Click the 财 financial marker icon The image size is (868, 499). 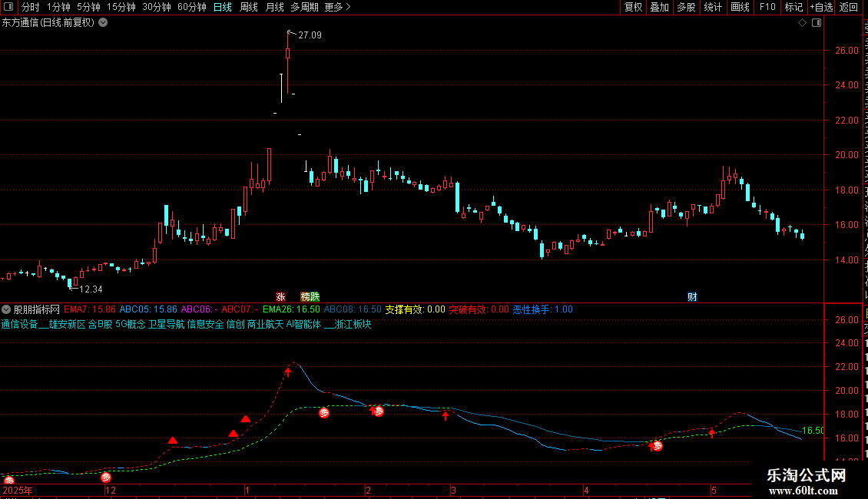(692, 296)
